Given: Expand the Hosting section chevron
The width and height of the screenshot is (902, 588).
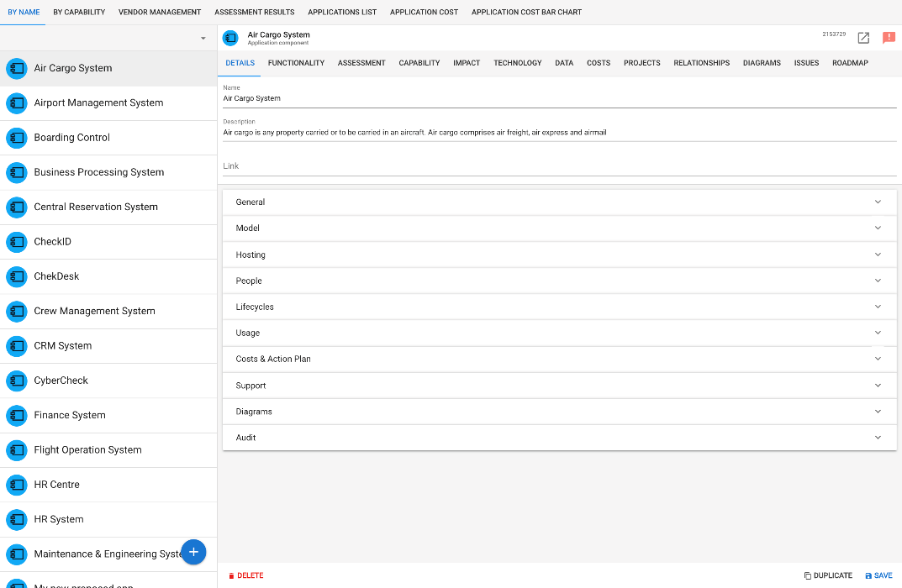Looking at the screenshot, I should (878, 255).
